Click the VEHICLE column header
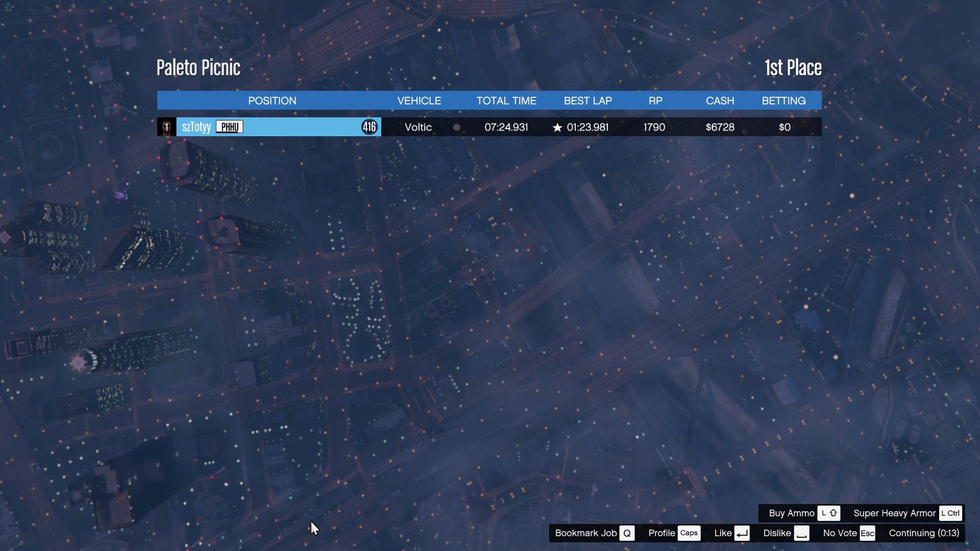 pyautogui.click(x=419, y=101)
